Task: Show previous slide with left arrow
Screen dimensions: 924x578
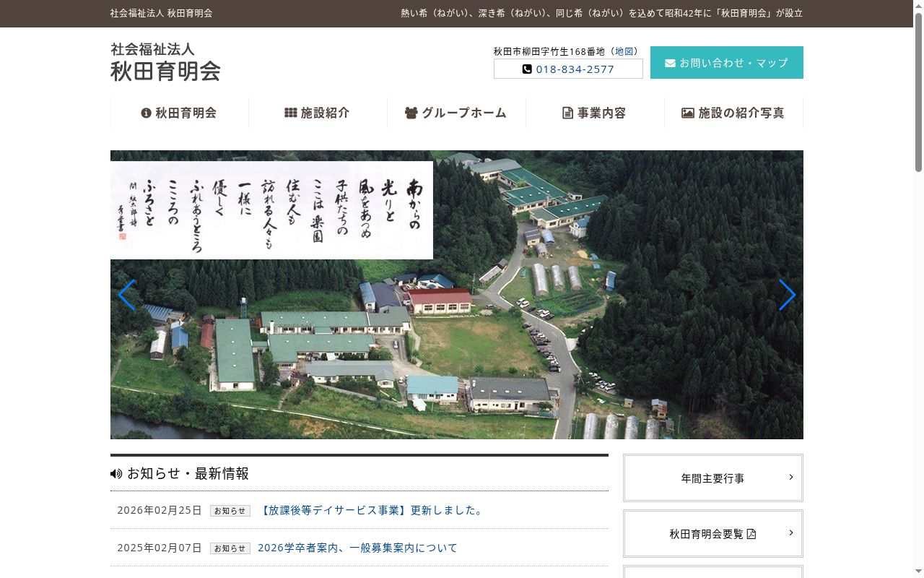Action: (x=126, y=295)
